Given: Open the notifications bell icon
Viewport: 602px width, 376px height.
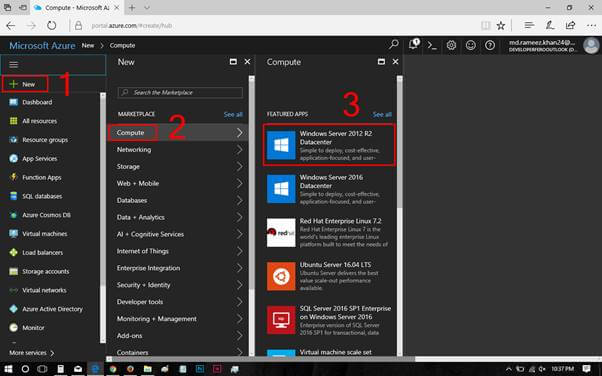Looking at the screenshot, I should point(414,45).
